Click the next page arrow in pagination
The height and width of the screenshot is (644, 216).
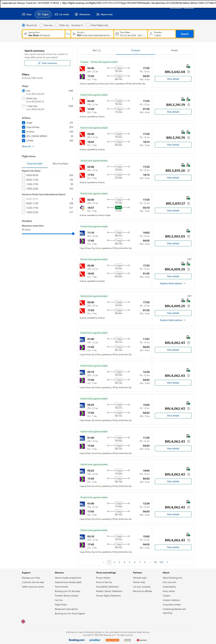(167, 562)
